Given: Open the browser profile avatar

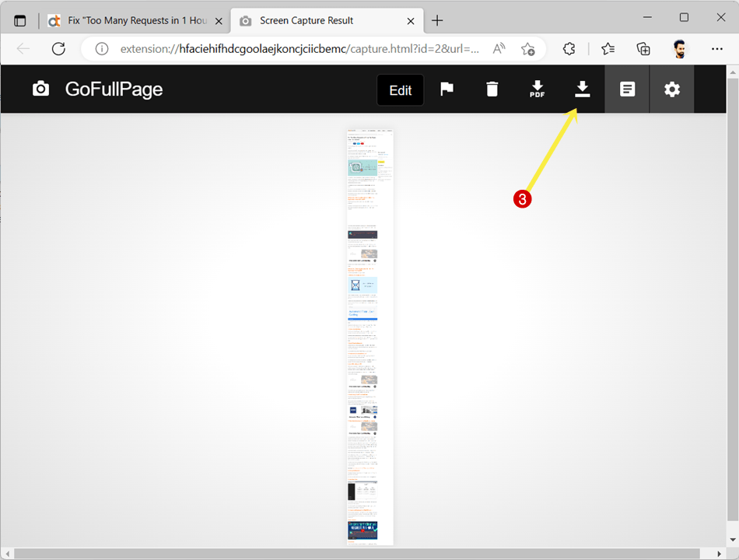Looking at the screenshot, I should click(679, 48).
